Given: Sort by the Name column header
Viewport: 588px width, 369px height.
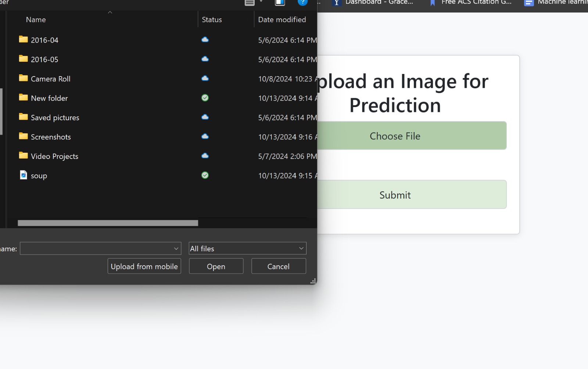Looking at the screenshot, I should pyautogui.click(x=36, y=19).
